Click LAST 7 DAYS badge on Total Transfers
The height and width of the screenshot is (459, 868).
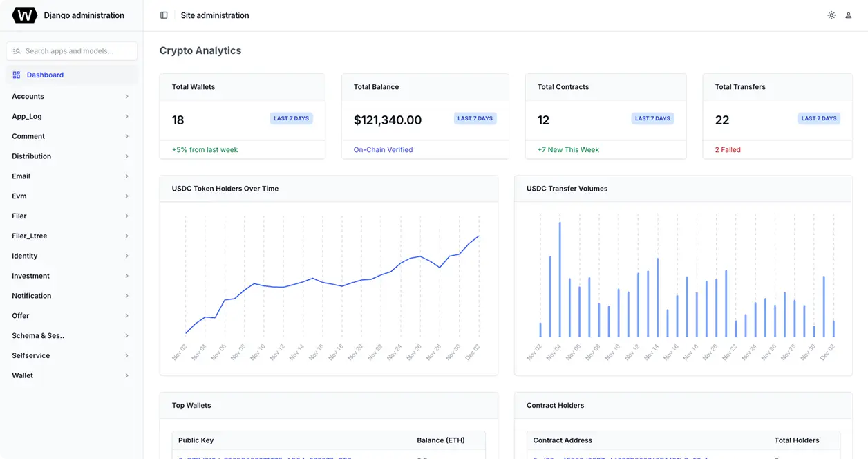819,118
